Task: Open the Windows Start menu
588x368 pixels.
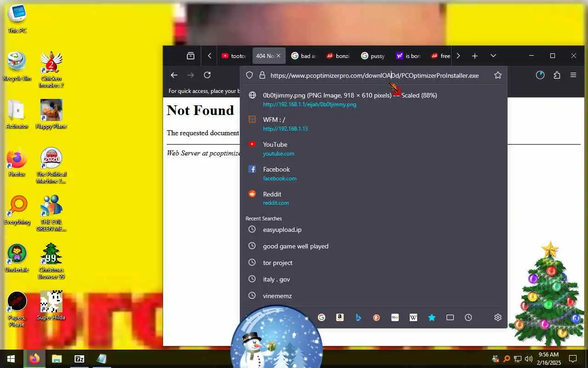Action: click(11, 359)
